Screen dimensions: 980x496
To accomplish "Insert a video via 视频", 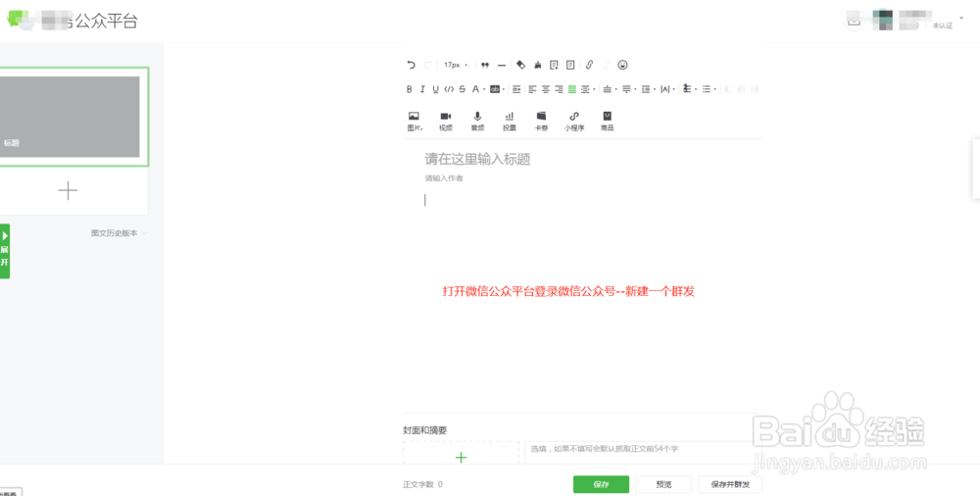I will tap(446, 122).
